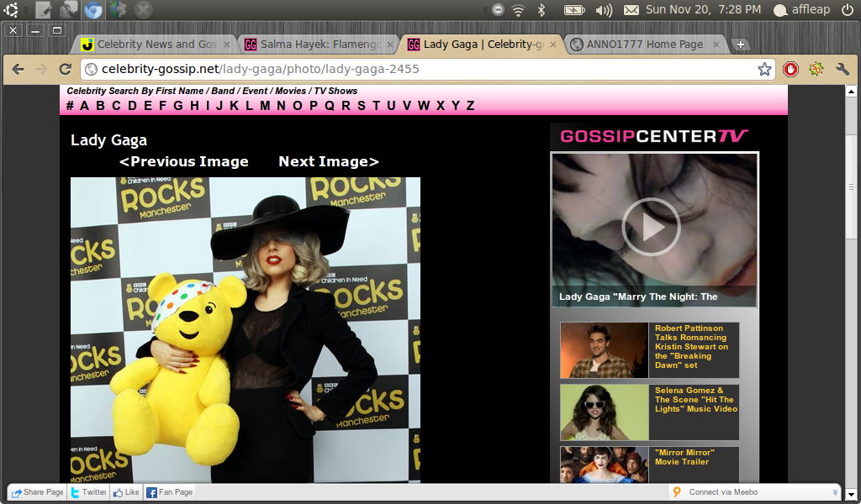Screen dimensions: 861x504
Task: Open the mail messaging indicator
Action: 631,9
